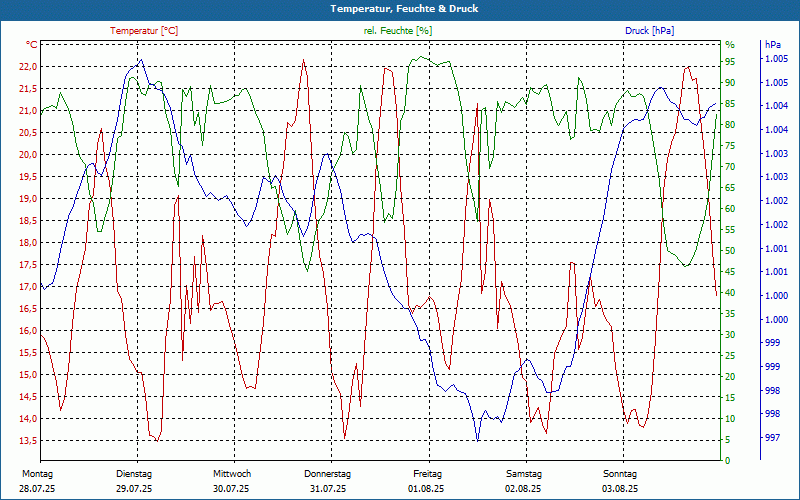The width and height of the screenshot is (800, 500).
Task: Click the 13,5 temperature axis value
Action: click(28, 440)
